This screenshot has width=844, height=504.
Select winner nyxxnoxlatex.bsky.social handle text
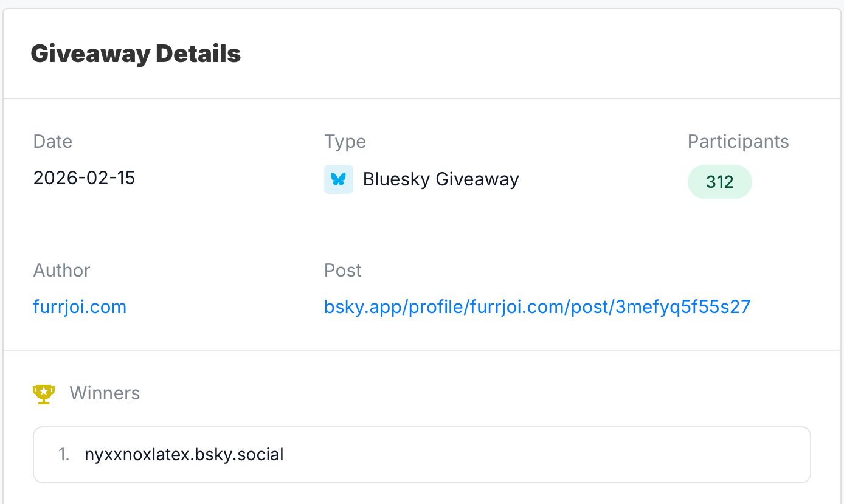coord(184,454)
